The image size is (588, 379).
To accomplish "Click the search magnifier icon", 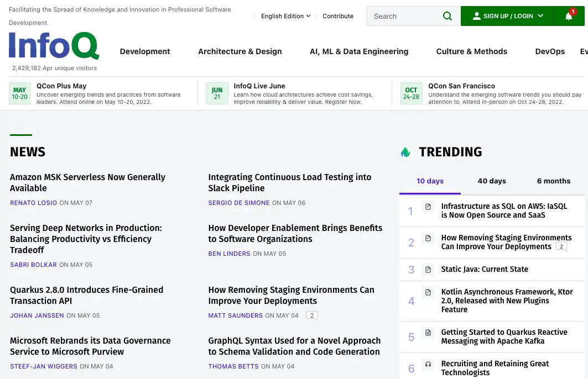I will point(447,16).
